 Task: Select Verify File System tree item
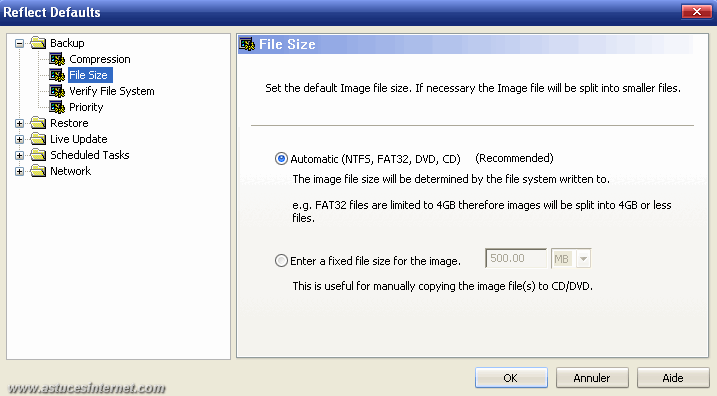112,91
